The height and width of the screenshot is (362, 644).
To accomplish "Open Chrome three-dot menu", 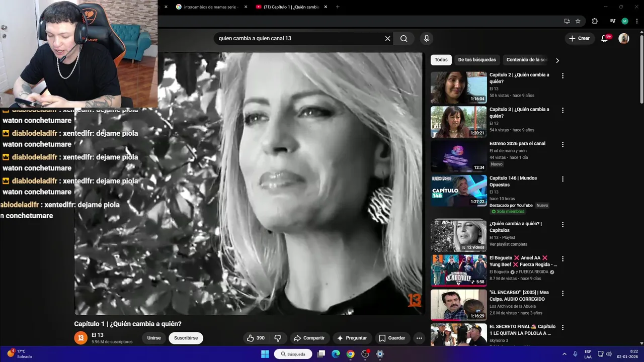I will 637,21.
